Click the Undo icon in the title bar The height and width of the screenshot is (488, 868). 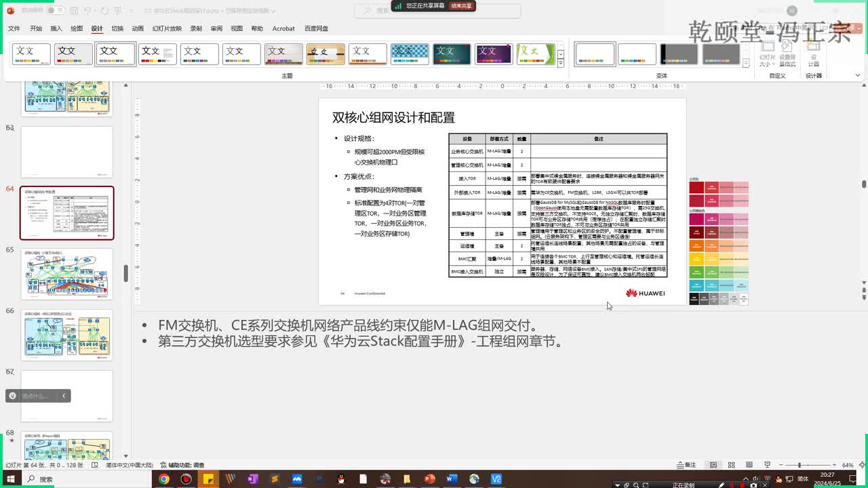88,11
